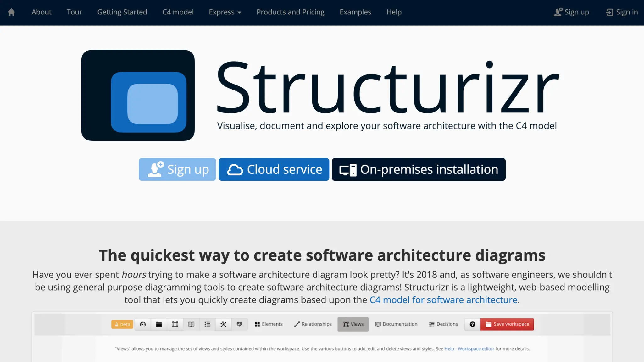Click the folder icon in workspace toolbar
This screenshot has height=362, width=644.
coord(159,324)
